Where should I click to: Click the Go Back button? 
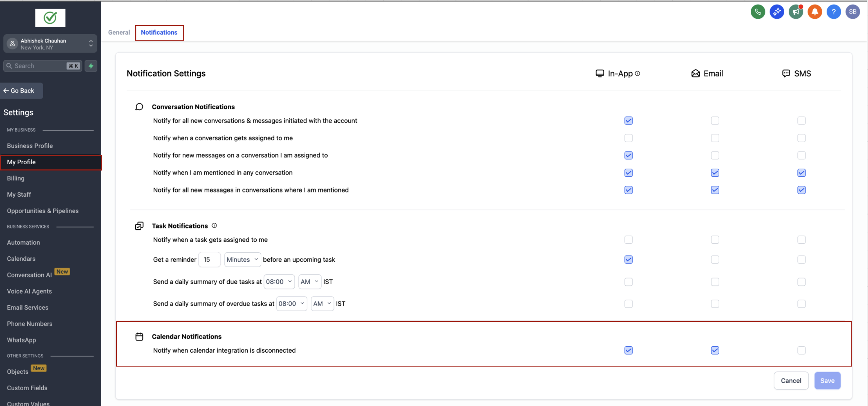point(21,91)
